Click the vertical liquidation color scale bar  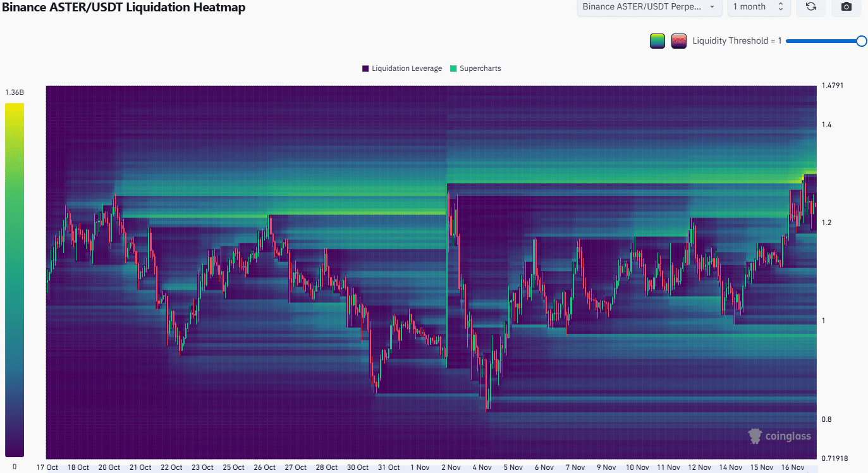point(15,279)
